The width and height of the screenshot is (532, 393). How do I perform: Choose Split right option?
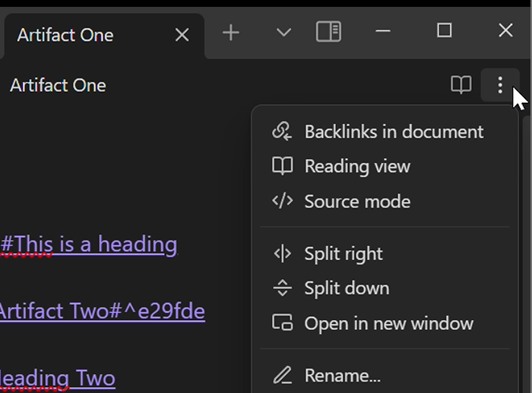click(385, 254)
